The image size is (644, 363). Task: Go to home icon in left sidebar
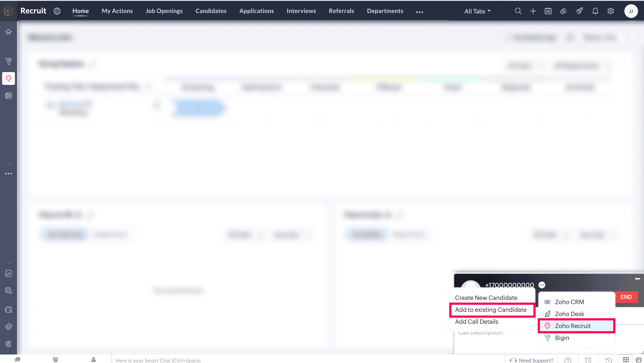(x=9, y=32)
